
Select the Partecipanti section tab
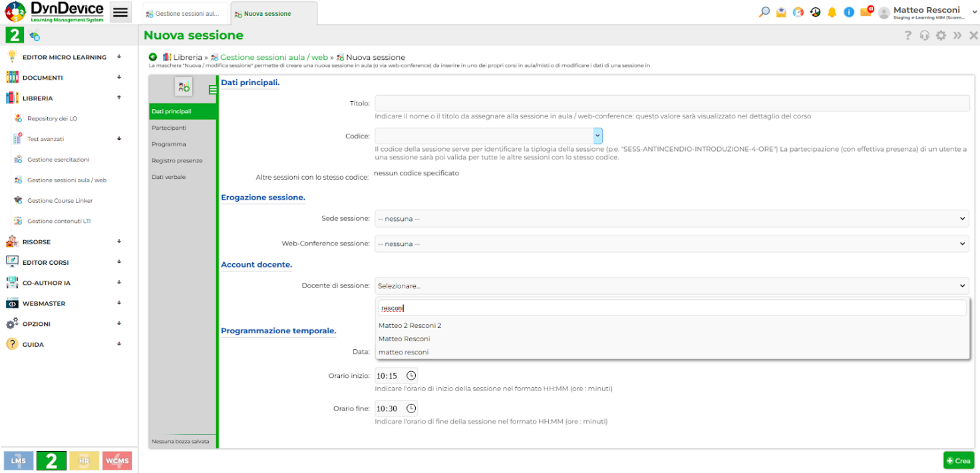pos(169,128)
